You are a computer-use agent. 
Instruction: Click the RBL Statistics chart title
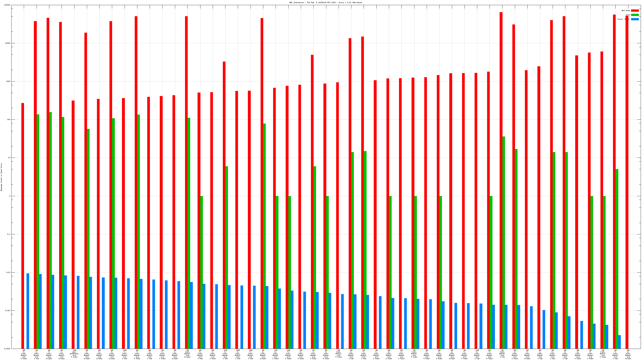click(325, 2)
